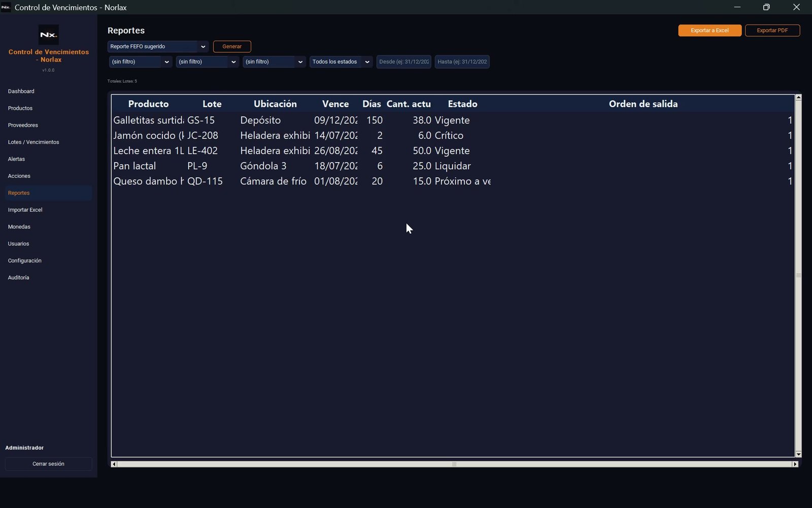
Task: Click the Estado column header
Action: coord(462,104)
